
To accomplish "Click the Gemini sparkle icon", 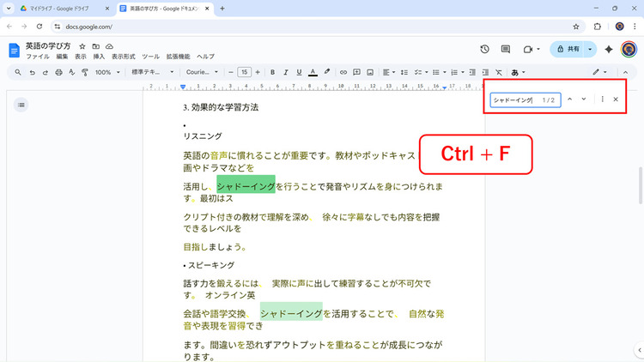I will [609, 50].
